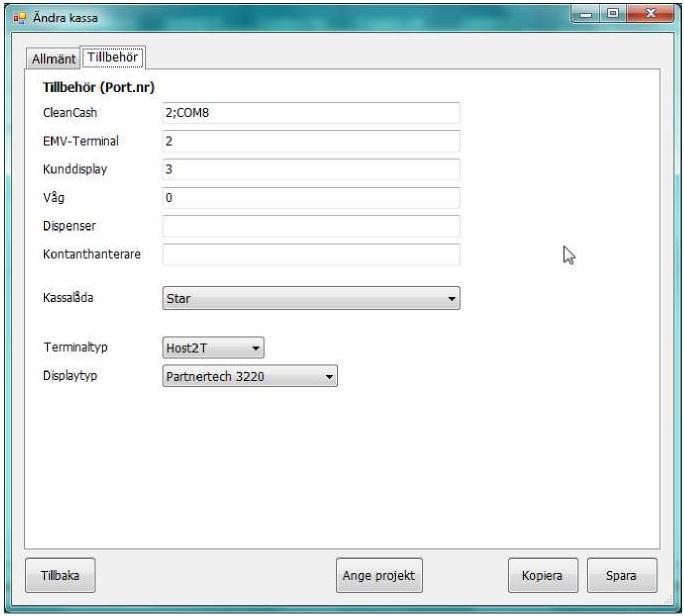Click the Ange projekt button
Viewport: 684px width, 616px height.
point(379,575)
